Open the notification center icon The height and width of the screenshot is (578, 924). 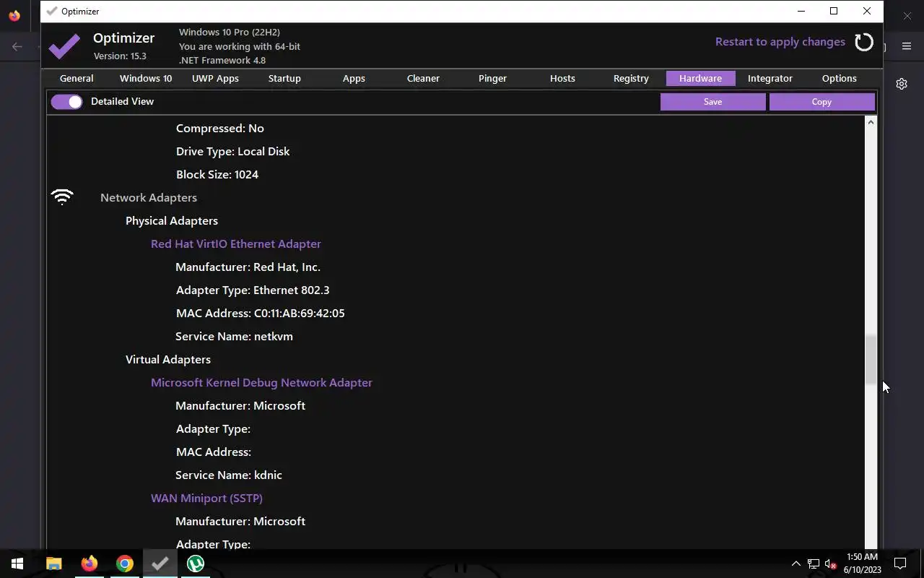point(900,564)
